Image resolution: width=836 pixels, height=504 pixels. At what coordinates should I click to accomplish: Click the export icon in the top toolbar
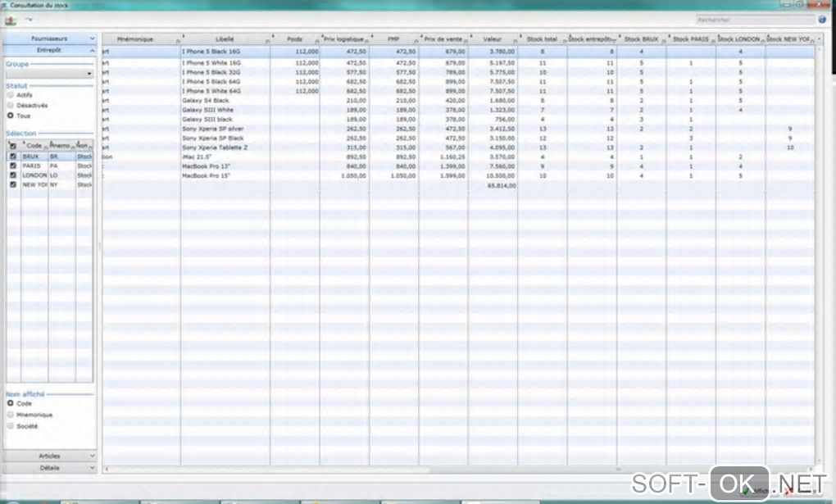click(11, 20)
